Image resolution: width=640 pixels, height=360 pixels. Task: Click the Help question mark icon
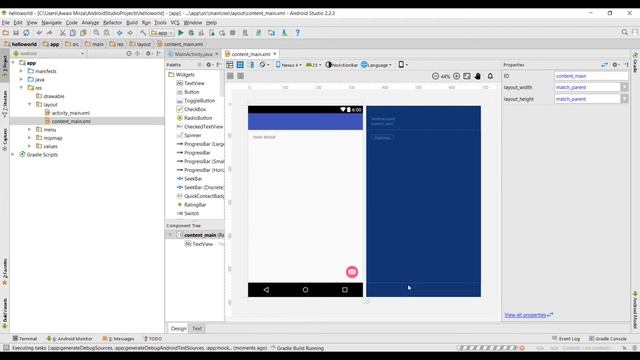coord(298,33)
